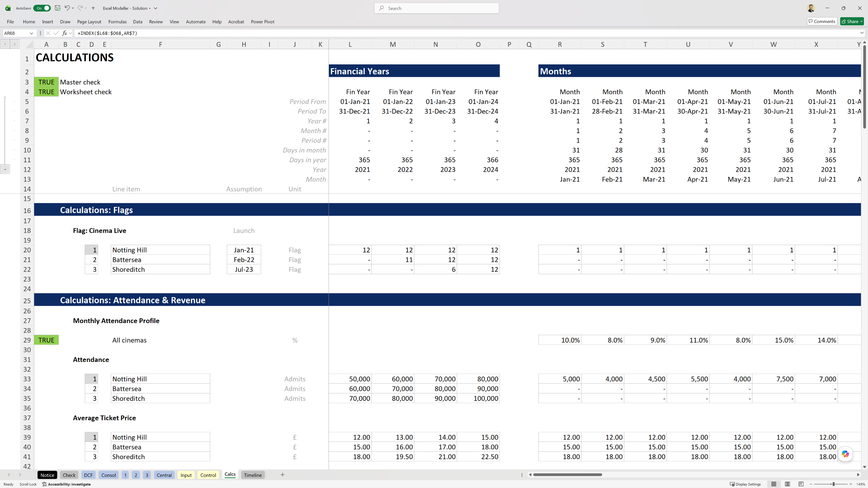Click outline level 1 button
This screenshot has height=488, width=868.
(x=5, y=44)
